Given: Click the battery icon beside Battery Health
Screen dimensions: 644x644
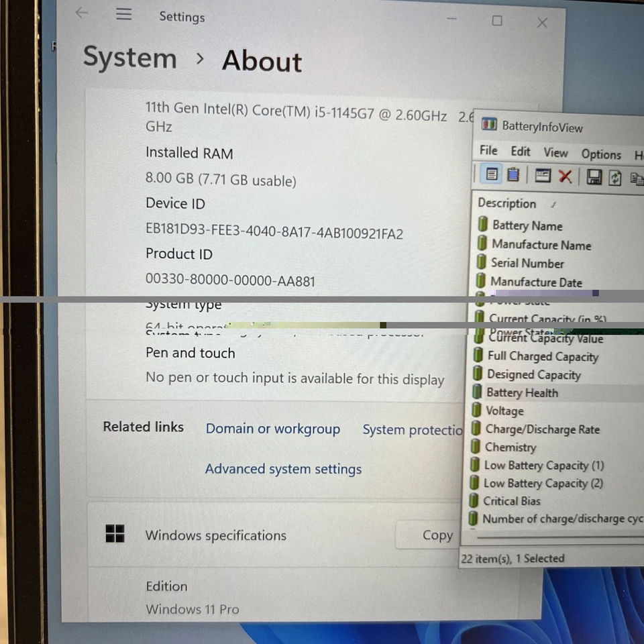Looking at the screenshot, I should pos(477,391).
